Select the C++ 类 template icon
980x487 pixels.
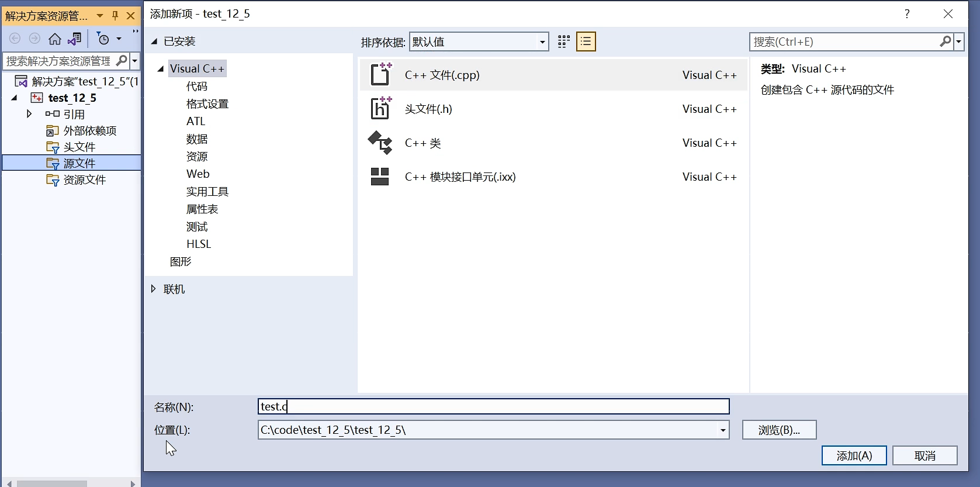pyautogui.click(x=380, y=143)
